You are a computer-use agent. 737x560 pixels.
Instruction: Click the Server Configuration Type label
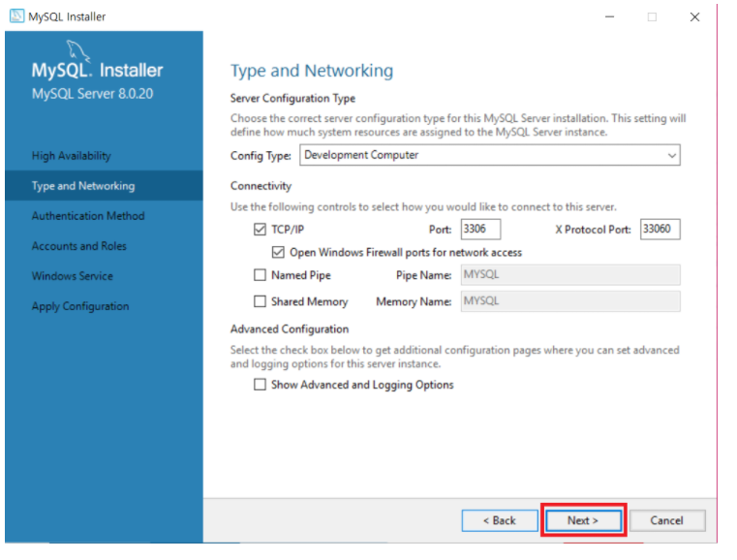coord(292,98)
